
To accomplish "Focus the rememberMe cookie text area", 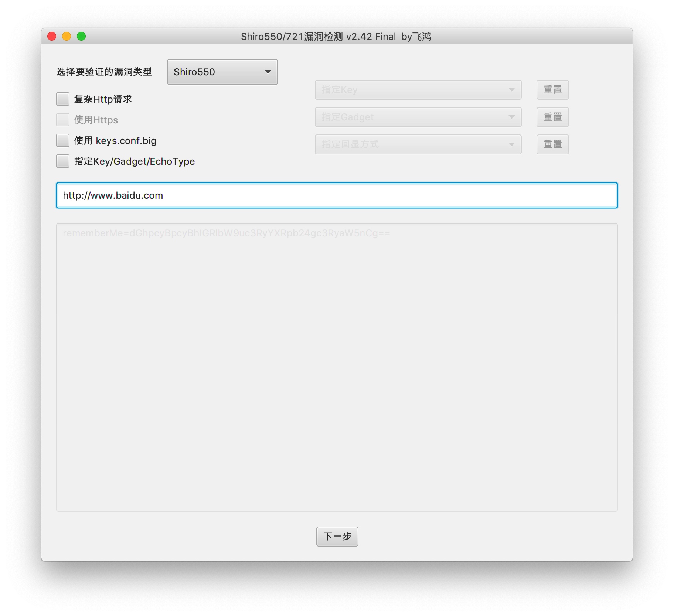I will [x=337, y=367].
